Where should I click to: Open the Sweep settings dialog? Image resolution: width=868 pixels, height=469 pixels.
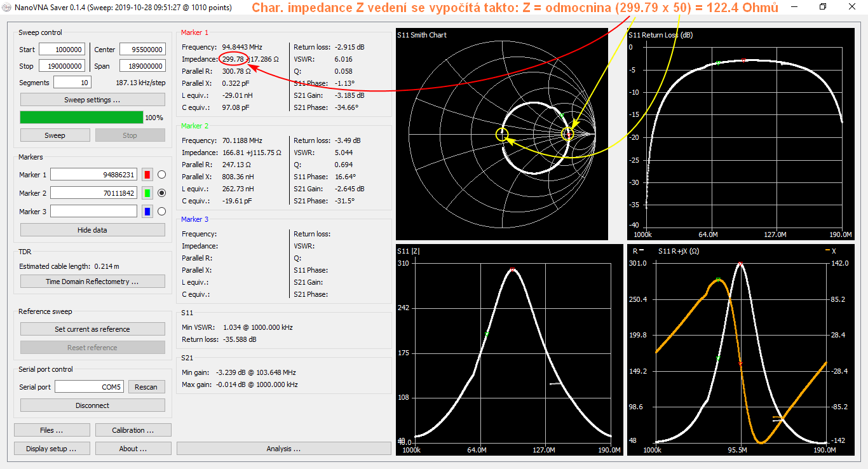[92, 100]
